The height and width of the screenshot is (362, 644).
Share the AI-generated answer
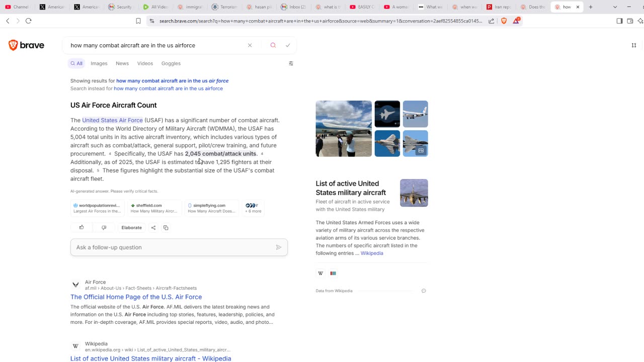pos(153,228)
